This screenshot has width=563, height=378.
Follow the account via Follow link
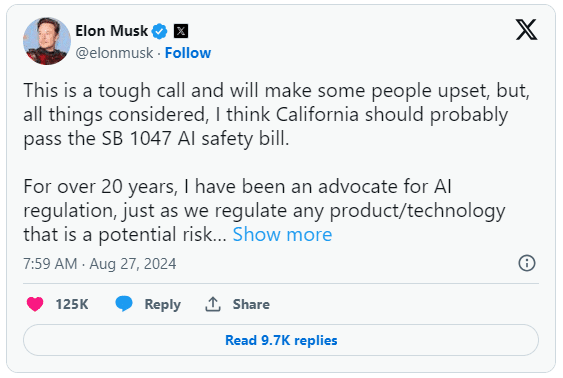[x=188, y=53]
